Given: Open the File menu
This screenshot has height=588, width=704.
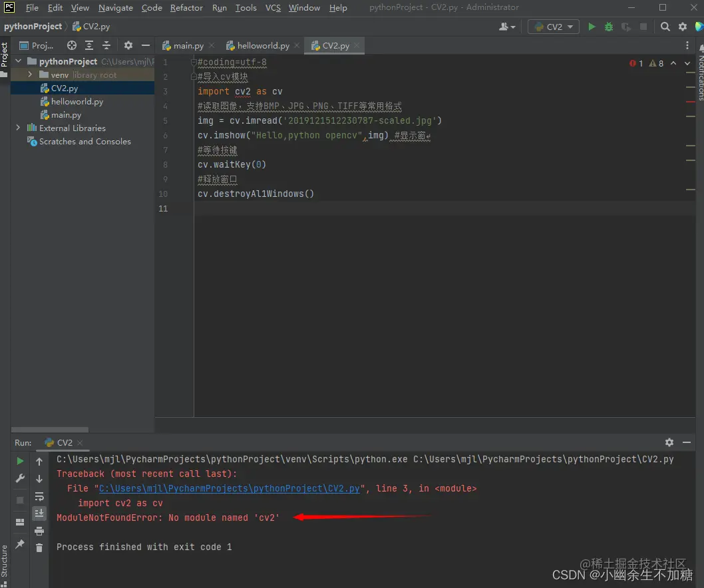Looking at the screenshot, I should point(32,7).
